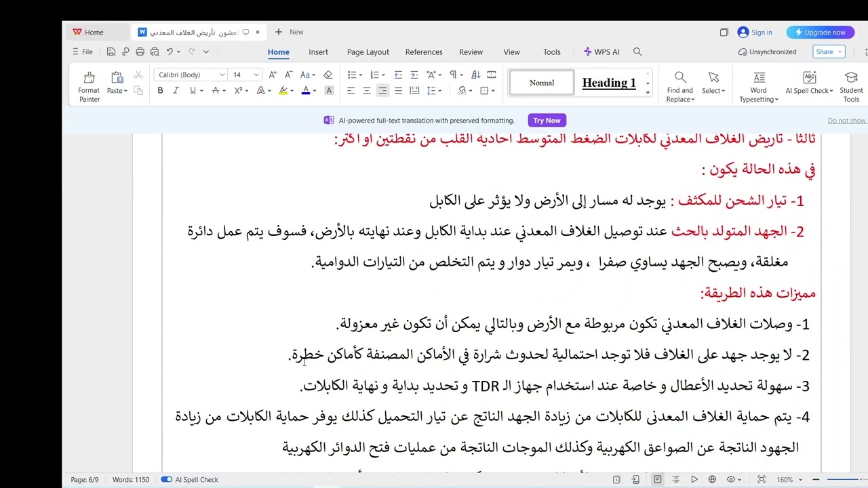The width and height of the screenshot is (868, 488).
Task: Toggle Underline formatting
Action: [x=193, y=90]
